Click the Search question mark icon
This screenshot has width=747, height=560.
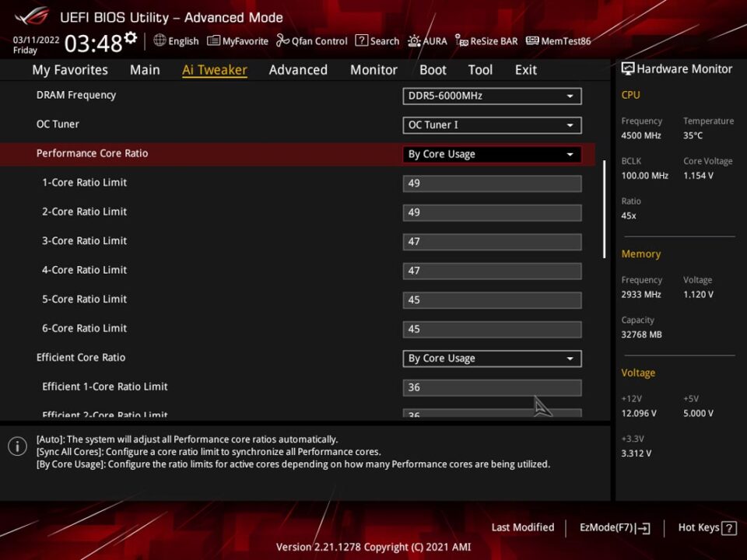pos(362,40)
